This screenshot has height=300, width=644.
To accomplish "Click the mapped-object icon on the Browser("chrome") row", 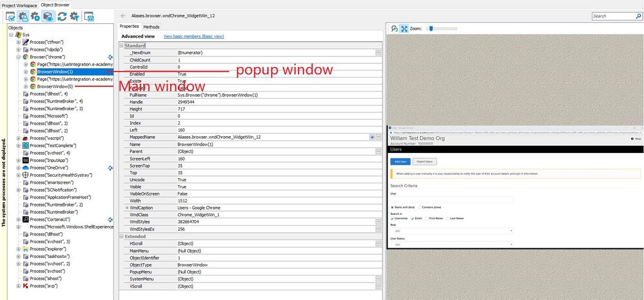I will pyautogui.click(x=110, y=57).
